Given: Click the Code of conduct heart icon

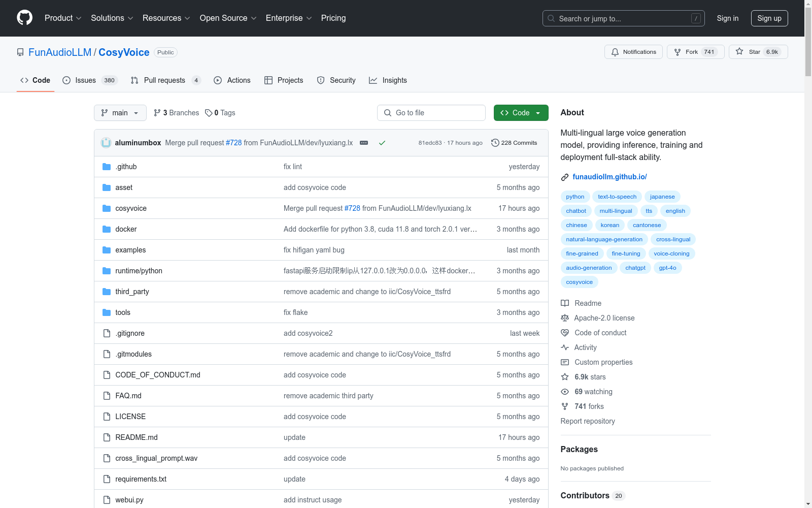Looking at the screenshot, I should [x=565, y=333].
